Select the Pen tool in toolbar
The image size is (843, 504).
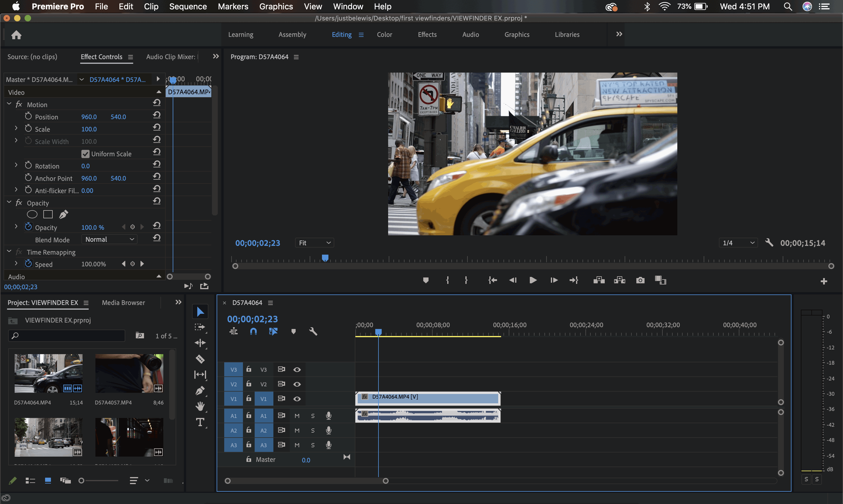point(200,390)
